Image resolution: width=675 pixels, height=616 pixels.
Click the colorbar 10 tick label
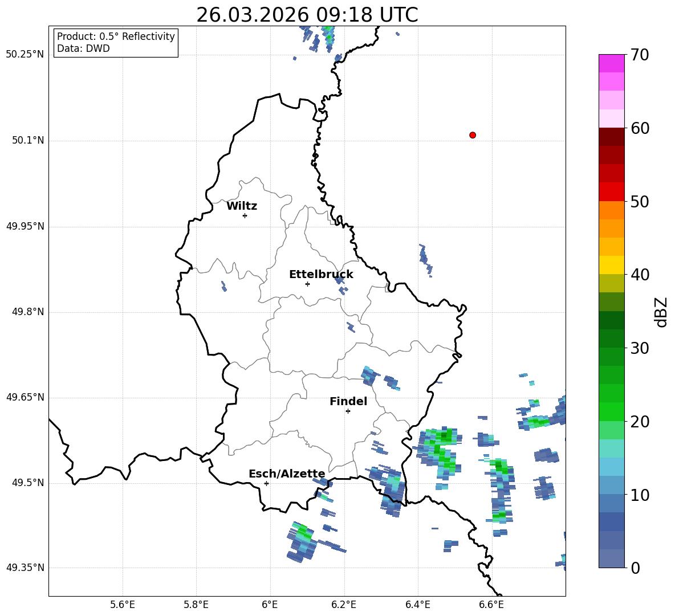pos(640,495)
